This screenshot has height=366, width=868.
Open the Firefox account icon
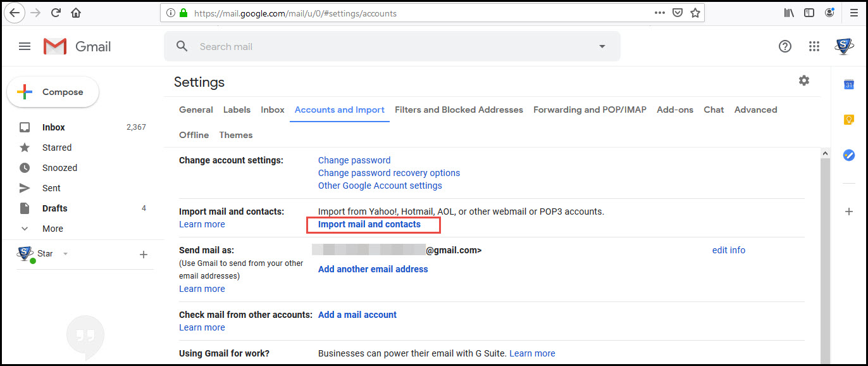click(x=829, y=13)
